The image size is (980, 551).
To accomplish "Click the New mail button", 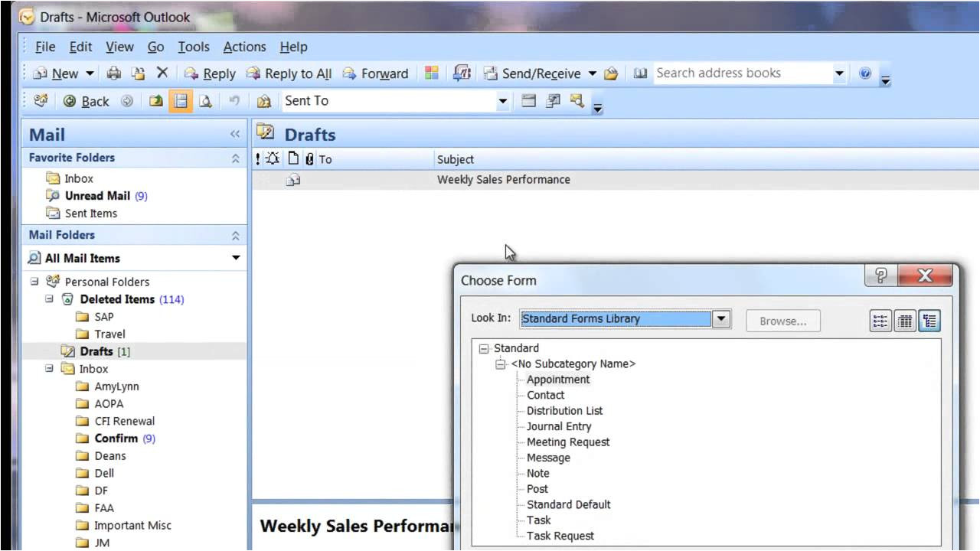I will click(56, 73).
